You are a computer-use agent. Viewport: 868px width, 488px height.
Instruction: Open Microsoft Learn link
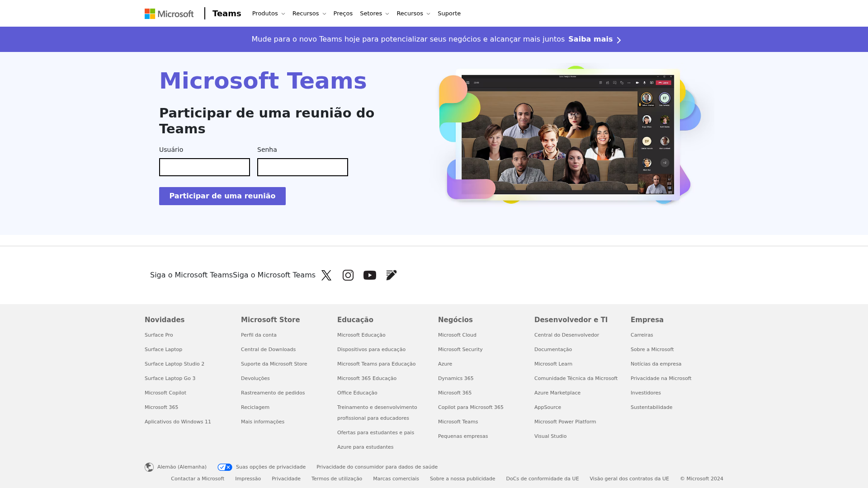(x=553, y=364)
